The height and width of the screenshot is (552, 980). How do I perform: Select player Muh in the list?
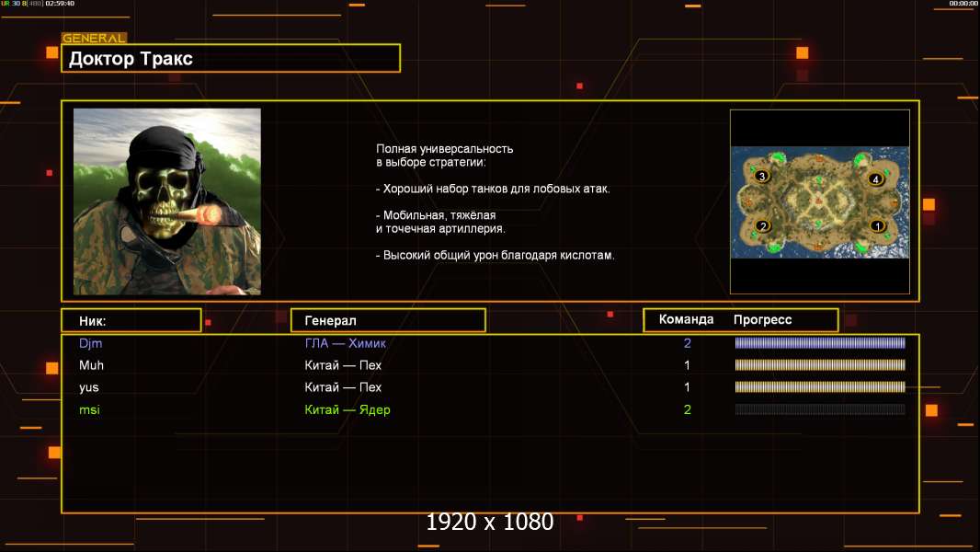pos(91,365)
